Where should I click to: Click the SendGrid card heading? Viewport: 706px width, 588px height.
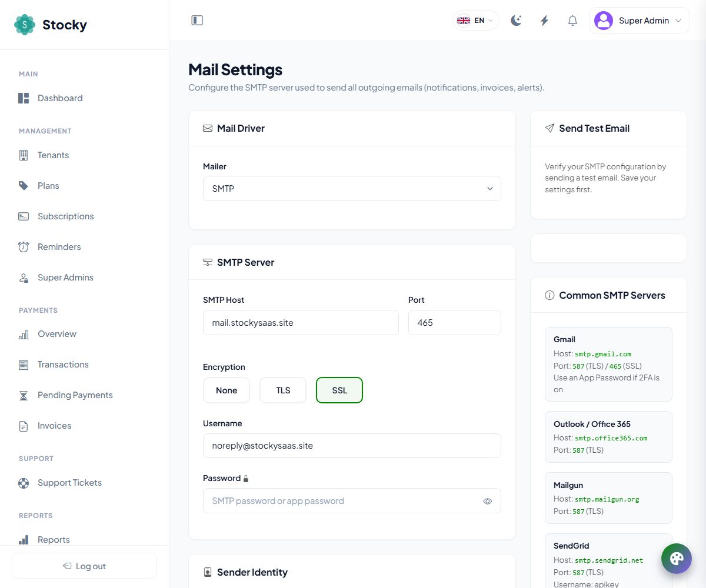571,546
